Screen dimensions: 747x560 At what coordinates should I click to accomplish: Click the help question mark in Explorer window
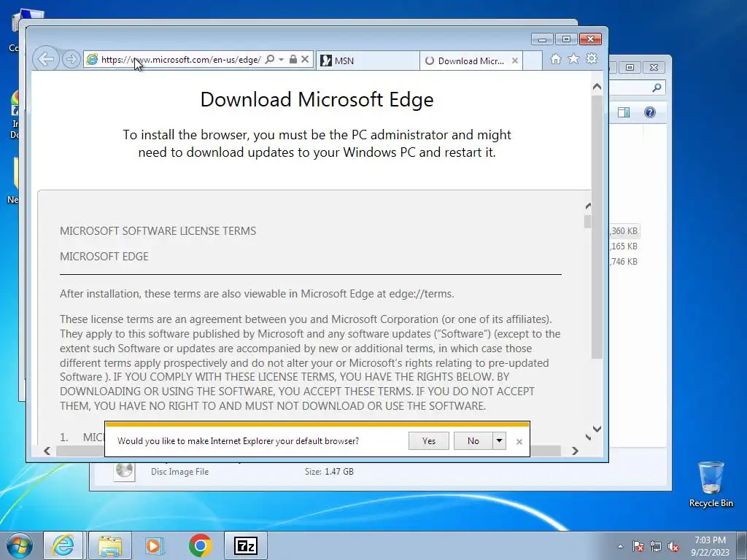click(x=650, y=112)
